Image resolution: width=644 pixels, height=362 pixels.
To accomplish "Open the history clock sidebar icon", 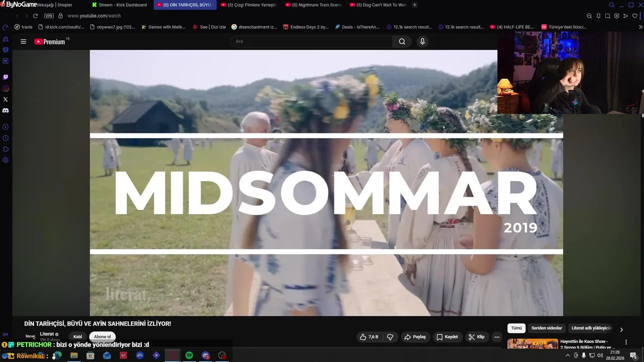I will click(6, 138).
